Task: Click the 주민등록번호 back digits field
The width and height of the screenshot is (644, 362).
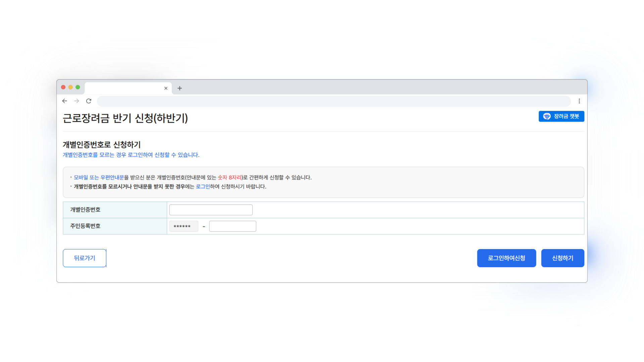Action: click(x=232, y=226)
